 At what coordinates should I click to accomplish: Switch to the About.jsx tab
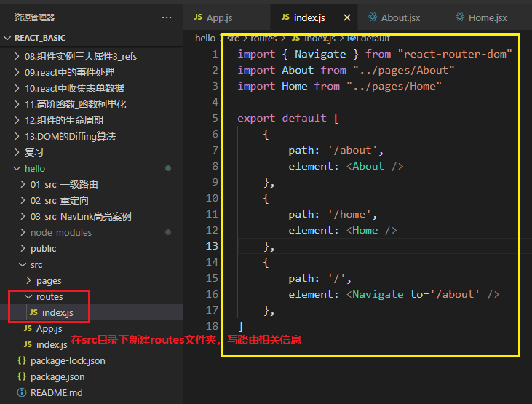tap(400, 17)
